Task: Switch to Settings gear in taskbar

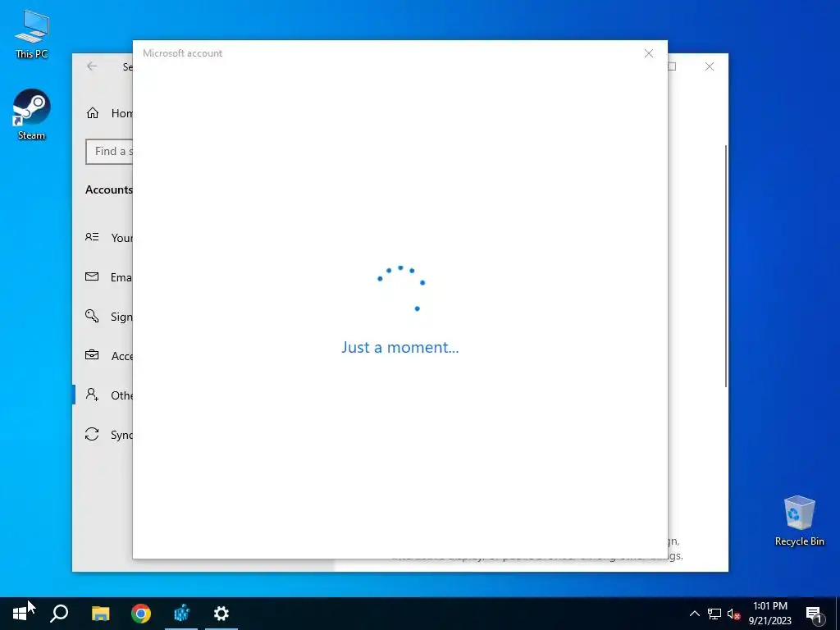Action: [221, 614]
